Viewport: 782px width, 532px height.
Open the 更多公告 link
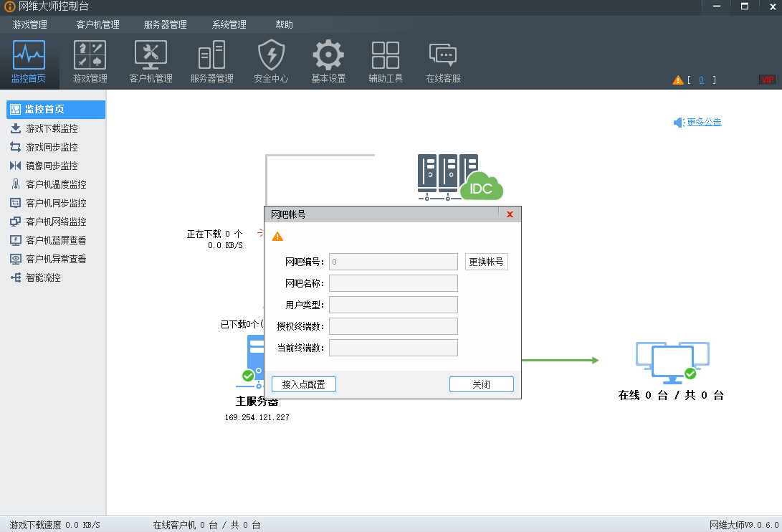(x=704, y=123)
